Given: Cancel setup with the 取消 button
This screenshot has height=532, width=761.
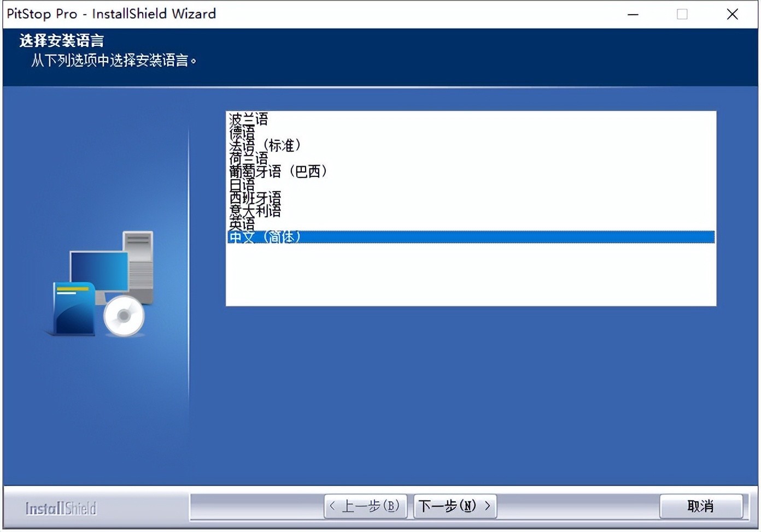Looking at the screenshot, I should tap(701, 506).
